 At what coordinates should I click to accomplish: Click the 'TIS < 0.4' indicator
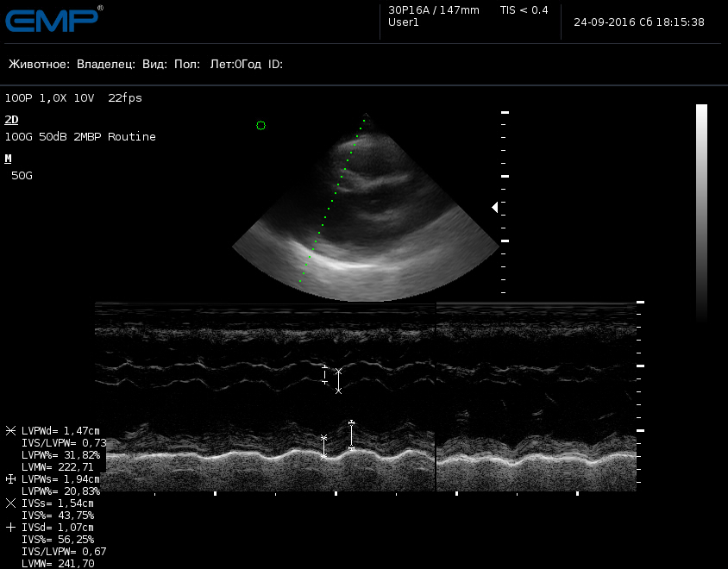pyautogui.click(x=524, y=10)
